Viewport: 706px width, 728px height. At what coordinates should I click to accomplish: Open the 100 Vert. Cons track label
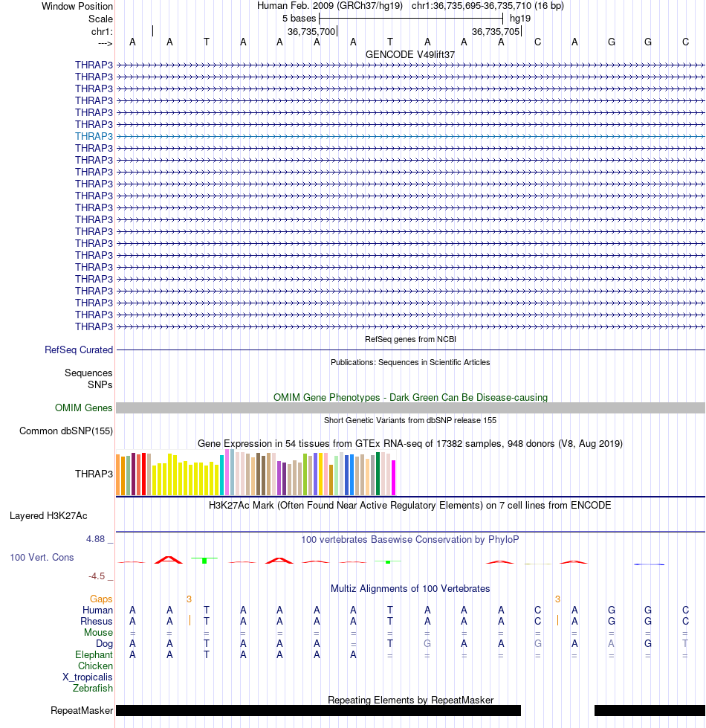42,558
